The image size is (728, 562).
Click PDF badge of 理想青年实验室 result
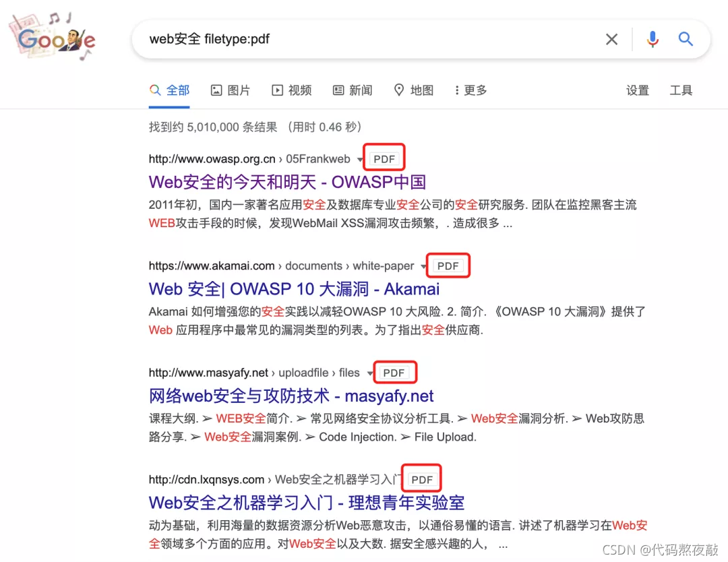421,479
